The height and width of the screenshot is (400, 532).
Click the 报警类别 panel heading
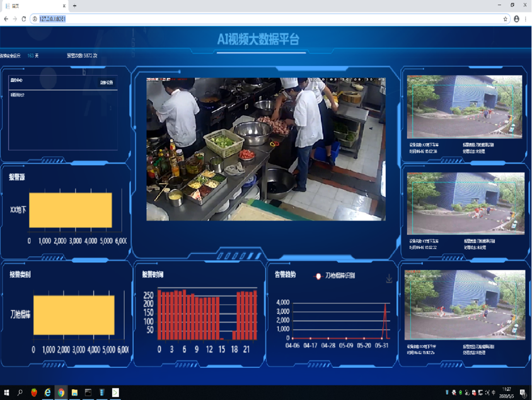point(20,275)
